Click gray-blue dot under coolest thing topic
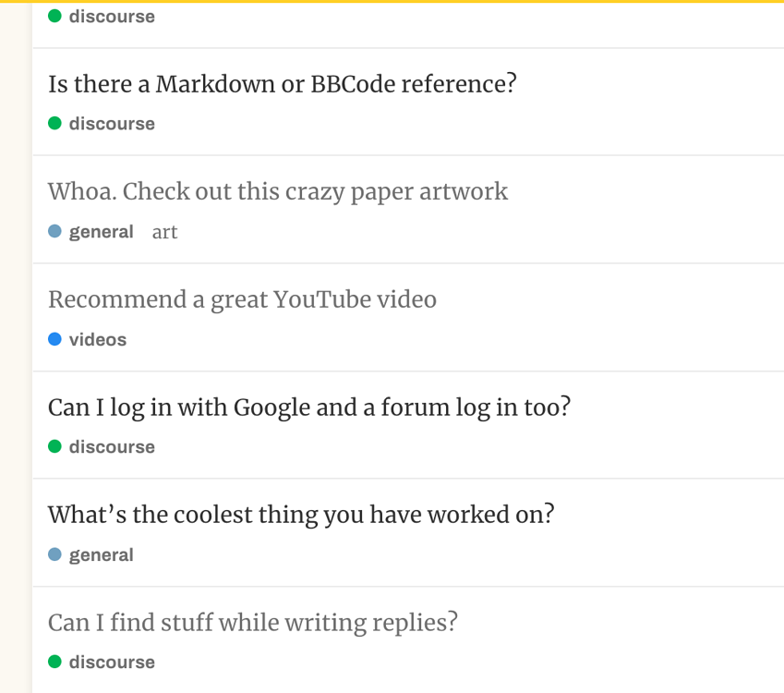This screenshot has height=693, width=784. tap(54, 554)
